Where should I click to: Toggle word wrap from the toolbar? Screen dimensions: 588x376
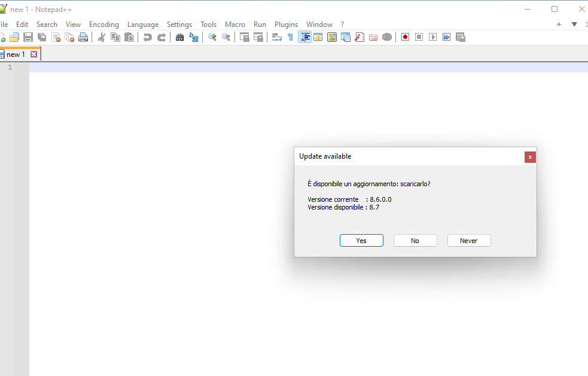coord(277,37)
